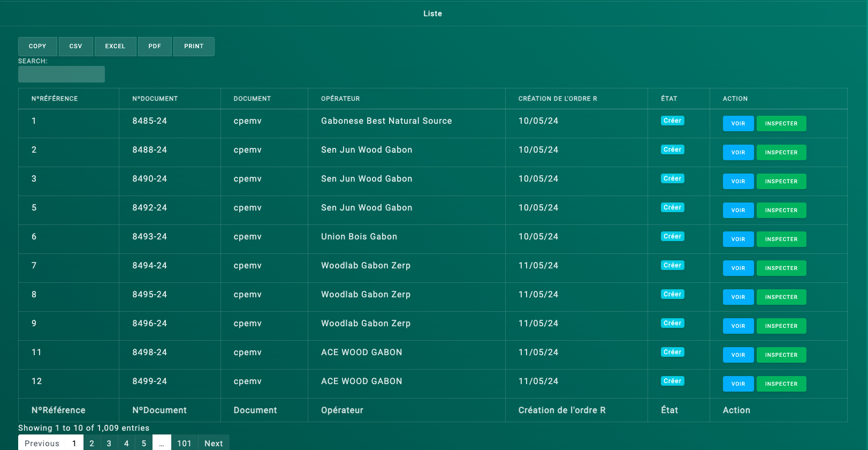Click document number 8485-24
This screenshot has height=450, width=868.
(x=150, y=121)
